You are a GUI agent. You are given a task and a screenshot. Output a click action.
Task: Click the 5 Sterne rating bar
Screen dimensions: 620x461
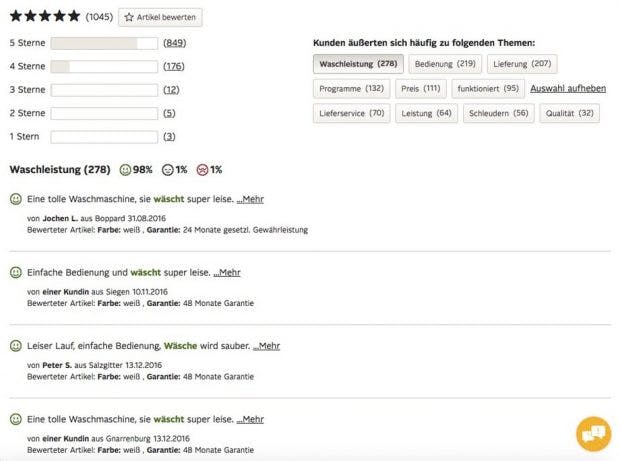tap(104, 43)
